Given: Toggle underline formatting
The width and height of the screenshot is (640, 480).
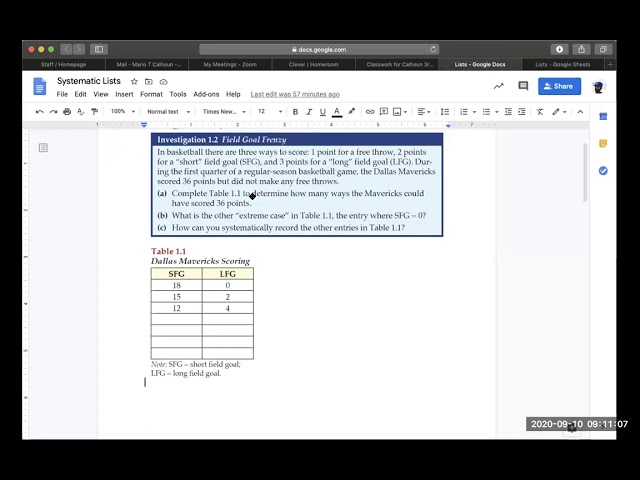Looking at the screenshot, I should click(322, 112).
